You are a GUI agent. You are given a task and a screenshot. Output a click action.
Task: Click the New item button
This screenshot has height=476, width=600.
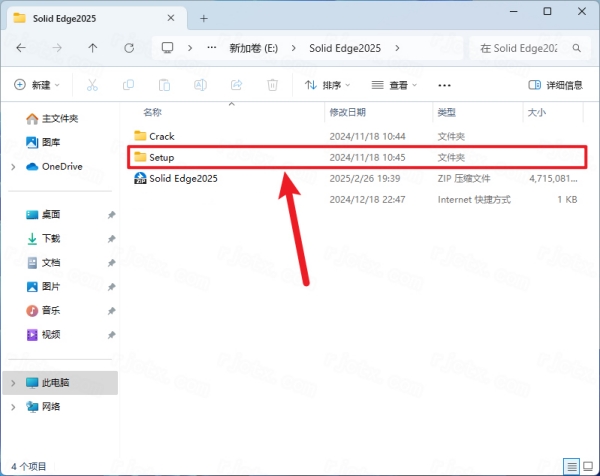[x=37, y=86]
